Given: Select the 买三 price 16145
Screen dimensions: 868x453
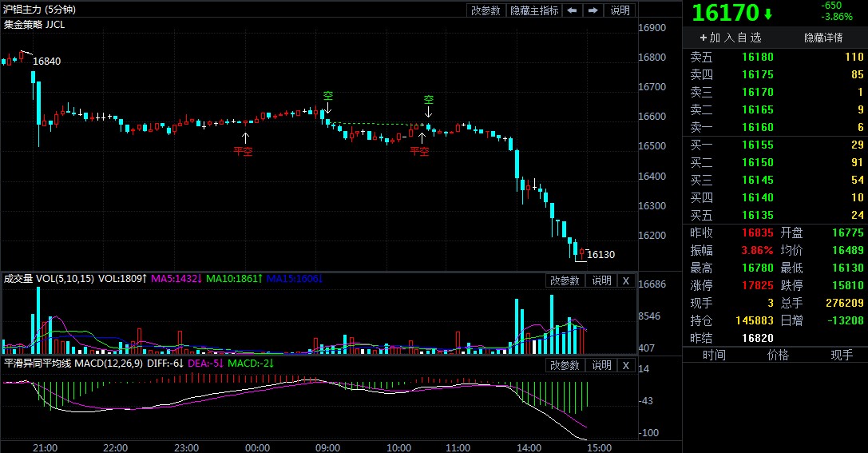Looking at the screenshot, I should 757,180.
